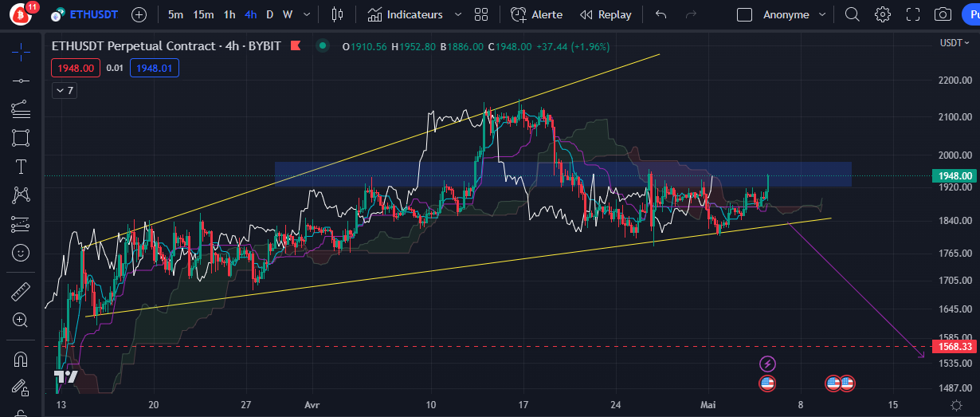Select the crosshair cursor tool
Image resolution: width=980 pixels, height=417 pixels.
pos(21,53)
